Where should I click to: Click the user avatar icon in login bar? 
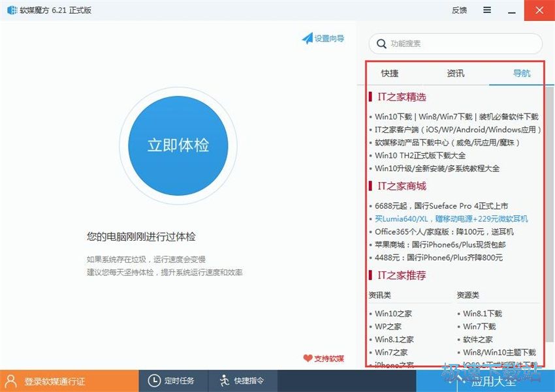[11, 381]
